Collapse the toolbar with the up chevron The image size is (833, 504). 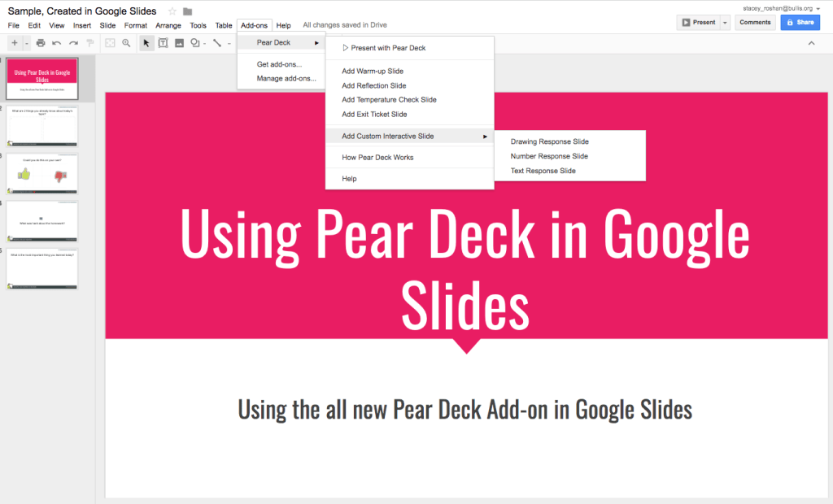(x=811, y=43)
